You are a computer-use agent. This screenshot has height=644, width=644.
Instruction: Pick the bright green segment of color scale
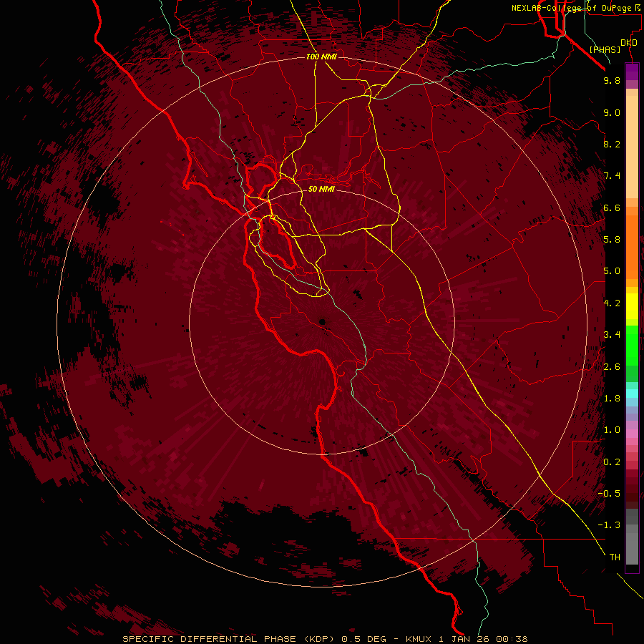632,346
